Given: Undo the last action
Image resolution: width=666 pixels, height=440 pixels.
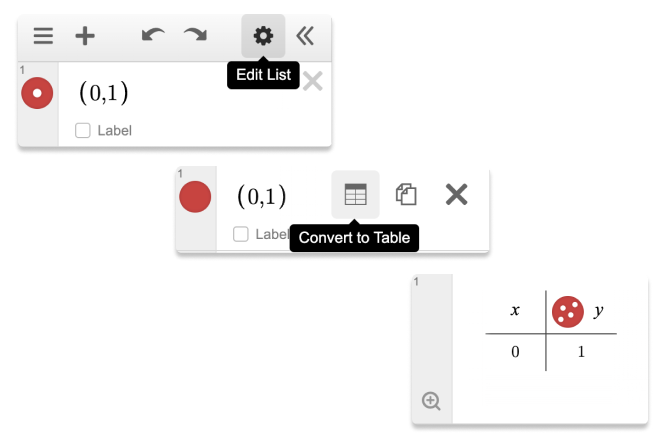Looking at the screenshot, I should pyautogui.click(x=153, y=36).
